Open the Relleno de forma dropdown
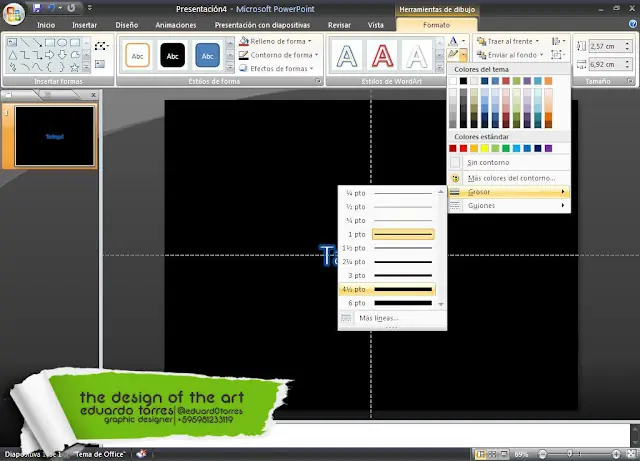640x461 pixels. pyautogui.click(x=276, y=41)
